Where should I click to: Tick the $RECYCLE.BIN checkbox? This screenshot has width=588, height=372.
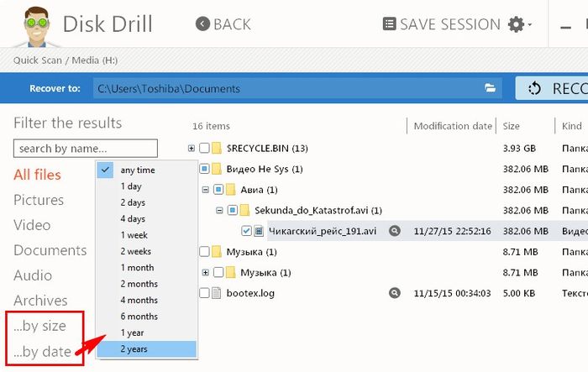[x=204, y=148]
